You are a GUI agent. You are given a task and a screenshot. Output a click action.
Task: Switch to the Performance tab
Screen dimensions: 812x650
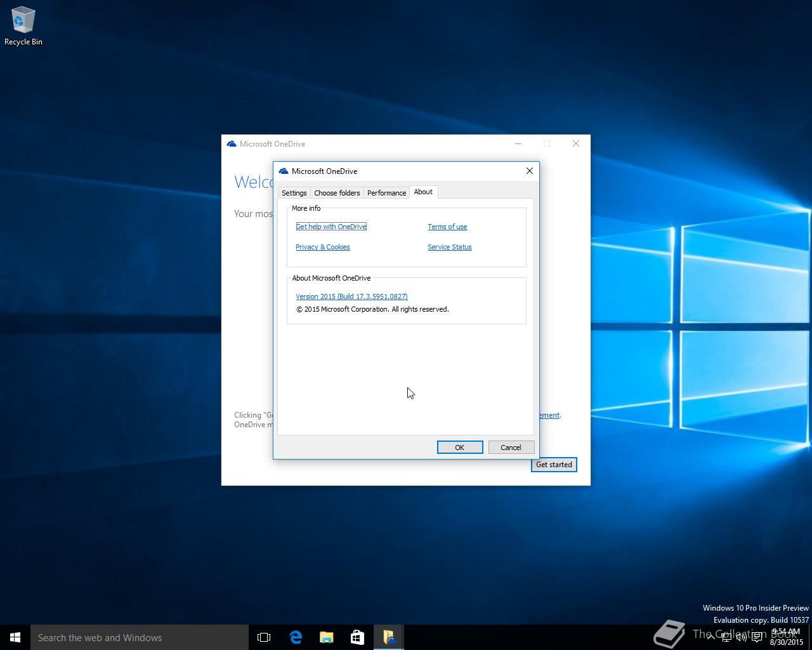pos(386,193)
